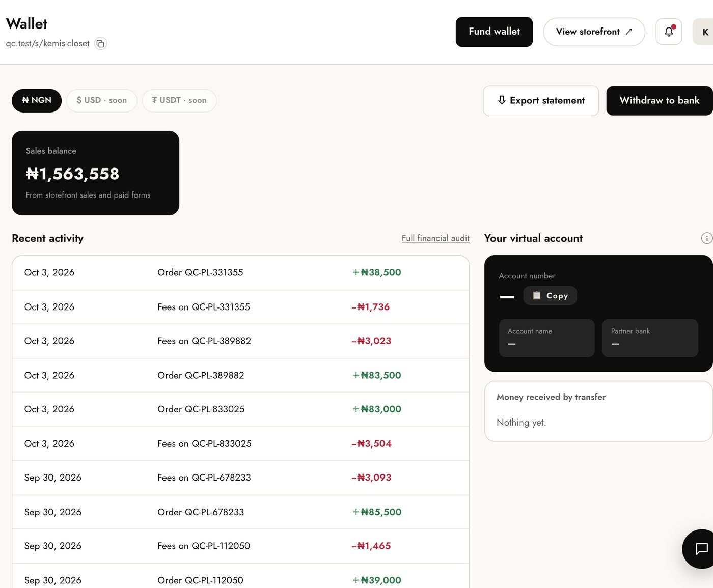Select the Order QC-PL-833025 row
The width and height of the screenshot is (713, 588).
pos(240,409)
